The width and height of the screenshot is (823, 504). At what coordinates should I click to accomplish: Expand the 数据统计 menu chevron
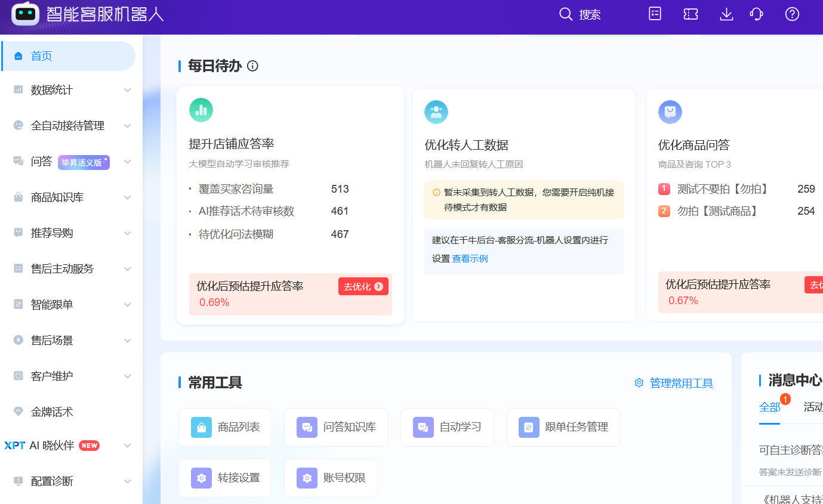tap(127, 90)
